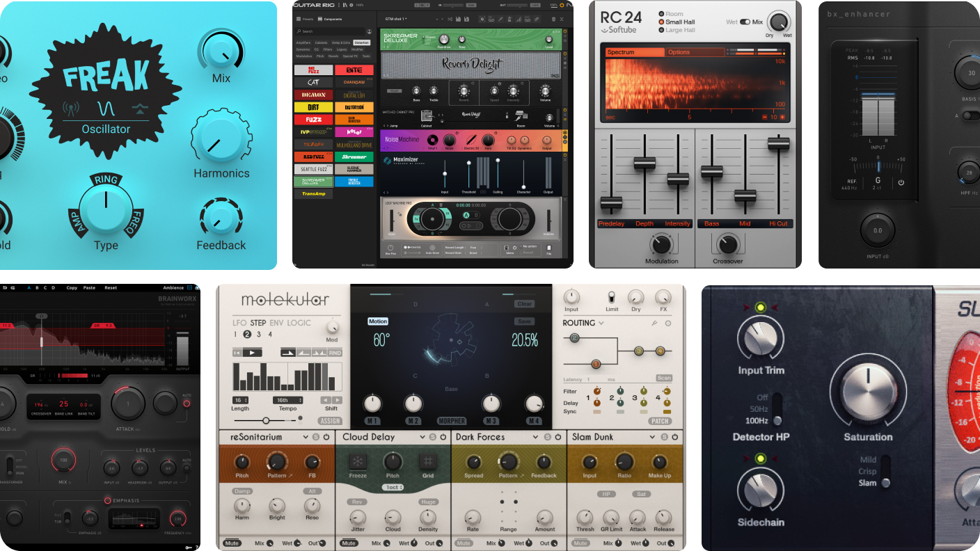Click the plus icon in RC 24 spectrum

(782, 117)
